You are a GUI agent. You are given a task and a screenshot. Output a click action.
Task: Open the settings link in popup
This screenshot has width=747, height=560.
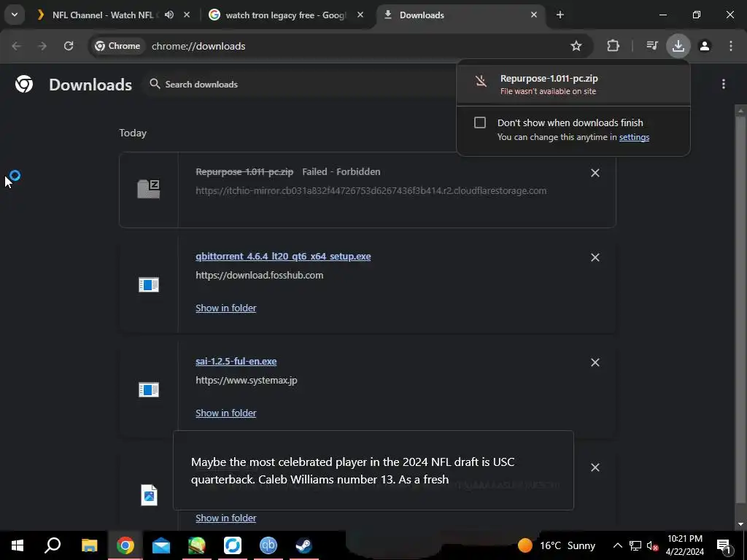634,137
